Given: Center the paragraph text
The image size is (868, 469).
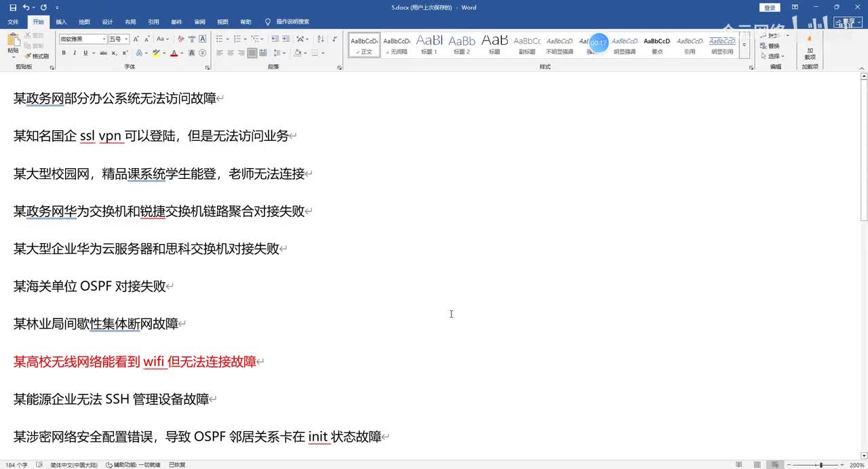Looking at the screenshot, I should tap(231, 53).
